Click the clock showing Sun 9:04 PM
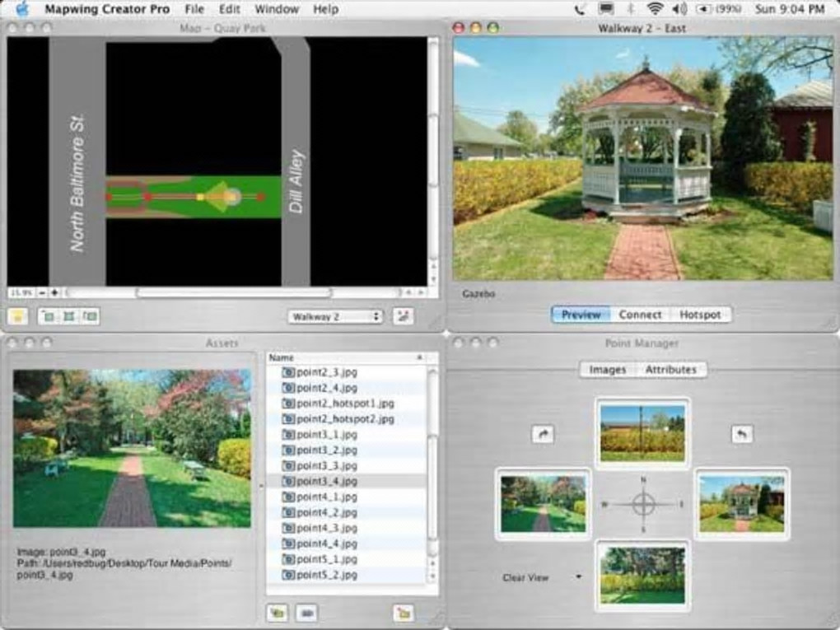This screenshot has width=840, height=630. click(790, 9)
